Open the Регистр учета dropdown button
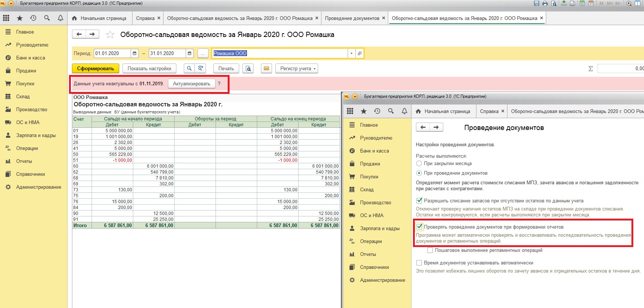Image resolution: width=644 pixels, height=308 pixels. coord(296,68)
